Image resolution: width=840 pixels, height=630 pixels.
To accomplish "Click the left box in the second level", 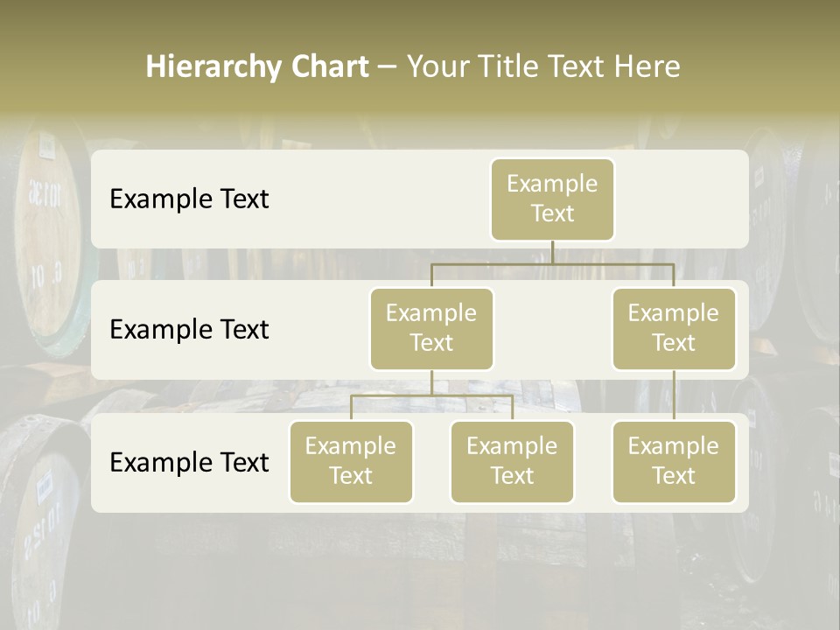I will (x=431, y=329).
